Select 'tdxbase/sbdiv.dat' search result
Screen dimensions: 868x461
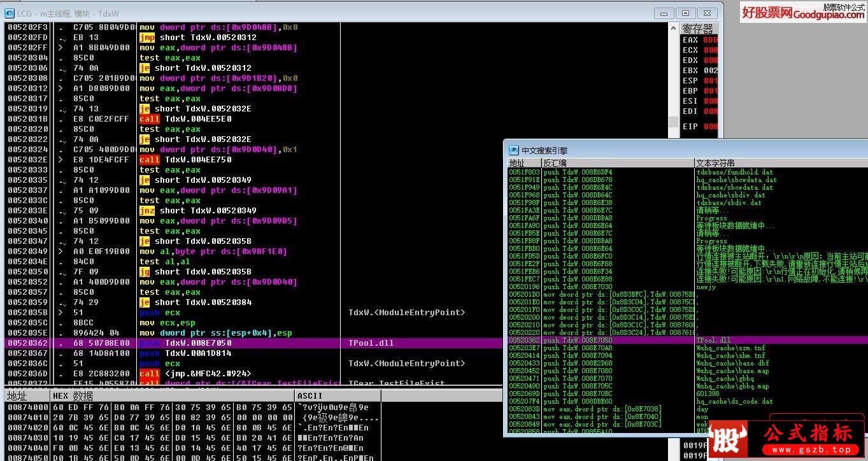click(x=729, y=202)
